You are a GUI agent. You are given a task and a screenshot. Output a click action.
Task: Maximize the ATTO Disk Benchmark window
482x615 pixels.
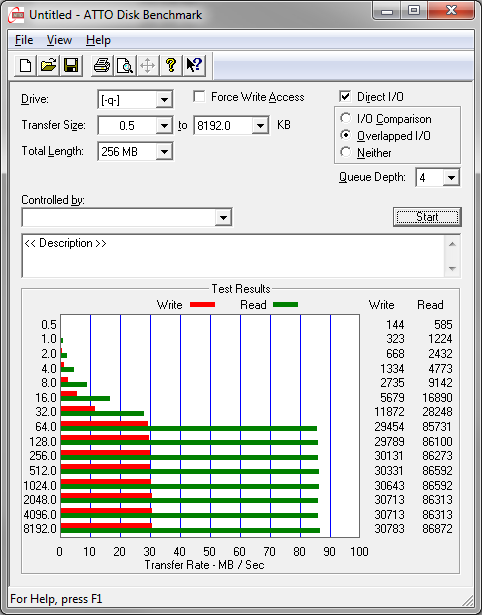(414, 11)
